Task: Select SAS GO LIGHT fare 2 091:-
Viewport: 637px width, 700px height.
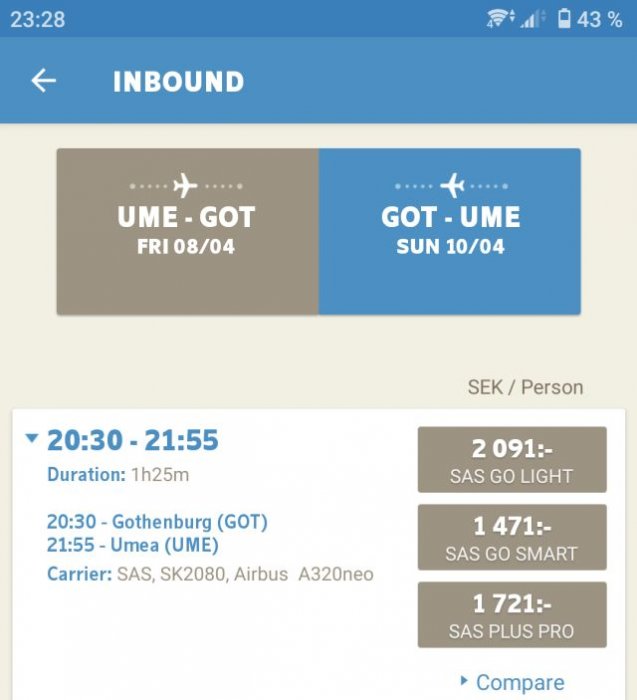Action: 511,460
